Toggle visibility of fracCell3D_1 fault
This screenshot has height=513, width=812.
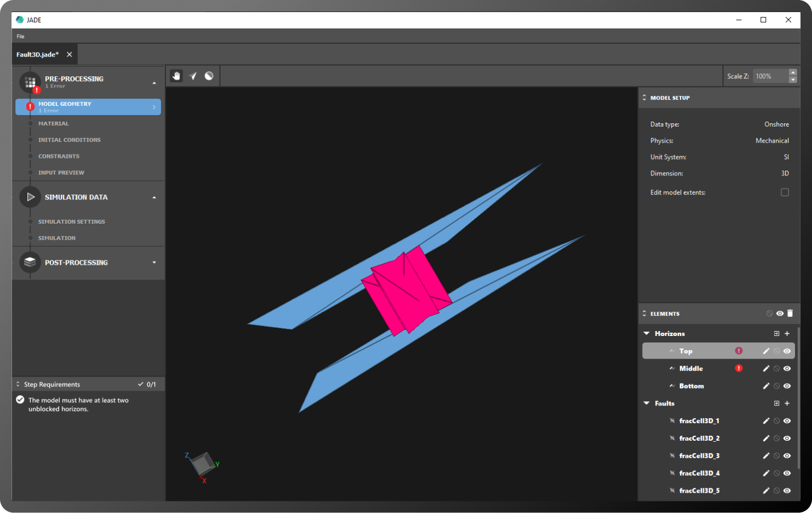[787, 421]
